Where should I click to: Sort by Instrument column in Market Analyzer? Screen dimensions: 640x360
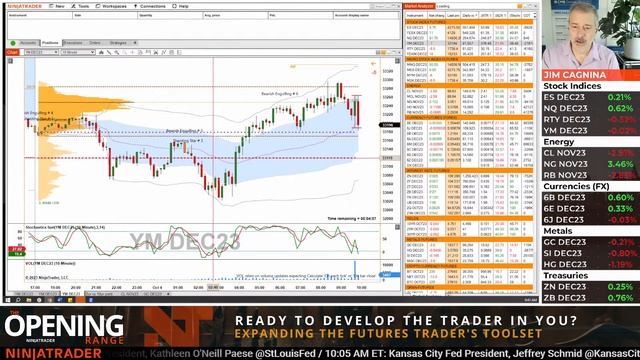(x=416, y=16)
